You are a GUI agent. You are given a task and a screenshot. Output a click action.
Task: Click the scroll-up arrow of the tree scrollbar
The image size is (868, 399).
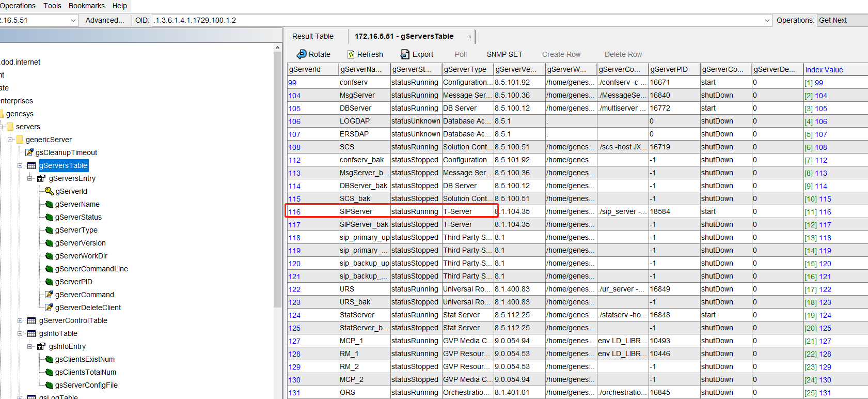(278, 48)
